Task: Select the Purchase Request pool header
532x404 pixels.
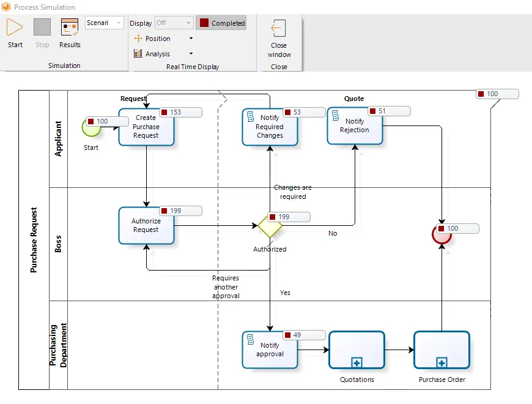Action: tap(34, 240)
